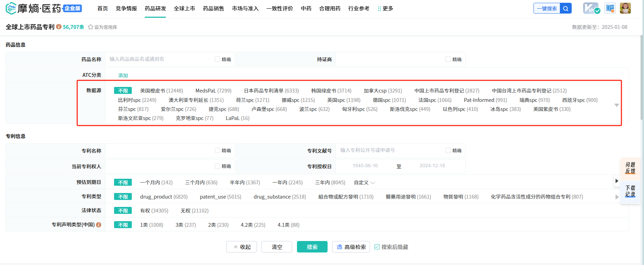Screen dimensions: 644x265
Task: Switch to 药品销售 tab
Action: (214, 9)
